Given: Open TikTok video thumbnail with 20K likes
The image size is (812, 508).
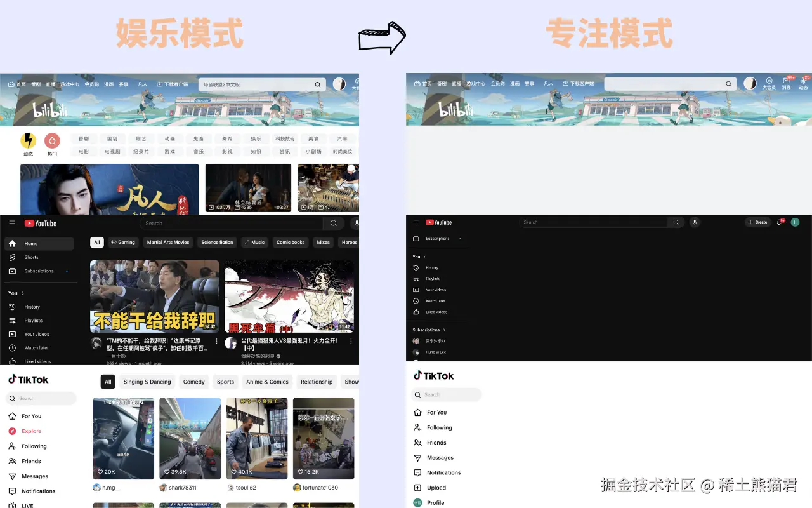Looking at the screenshot, I should pos(123,438).
